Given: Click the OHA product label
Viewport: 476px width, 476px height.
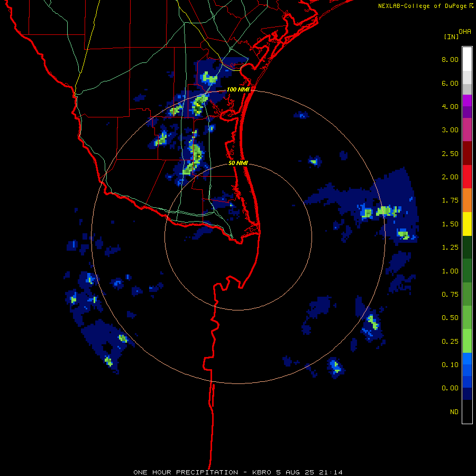Looking at the screenshot, I should 465,32.
